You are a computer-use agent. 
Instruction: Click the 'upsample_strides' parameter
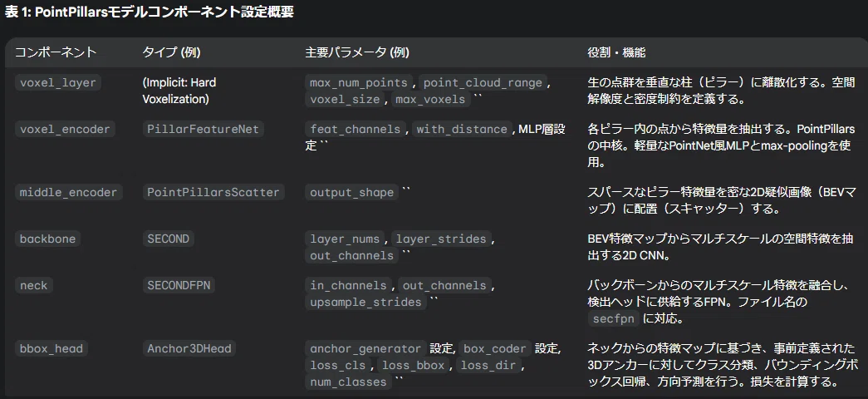[365, 302]
